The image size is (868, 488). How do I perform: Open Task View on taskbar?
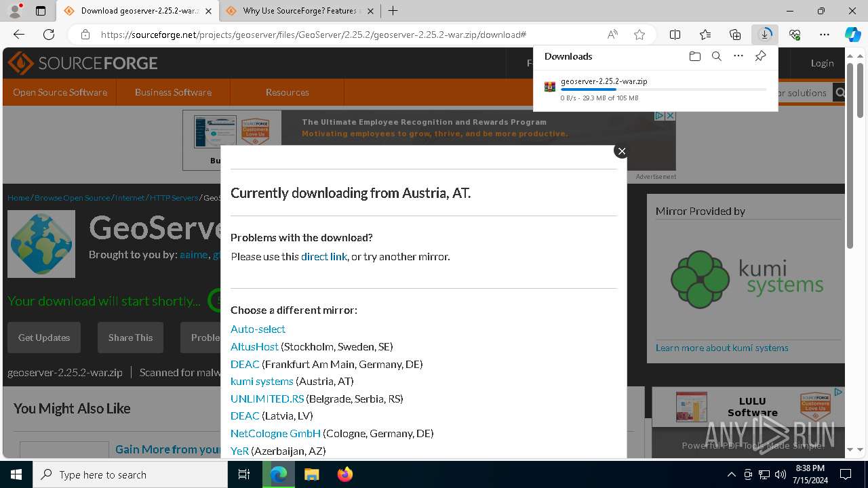(245, 474)
